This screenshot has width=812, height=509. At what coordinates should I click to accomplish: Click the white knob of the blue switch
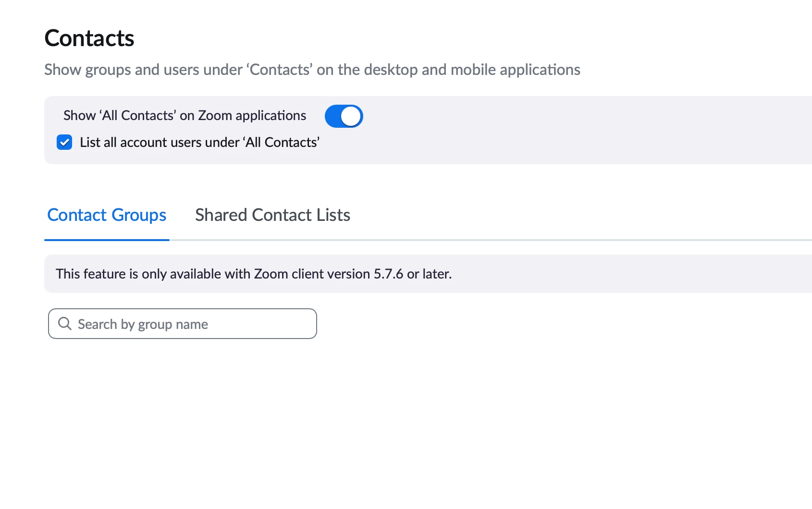click(x=351, y=116)
